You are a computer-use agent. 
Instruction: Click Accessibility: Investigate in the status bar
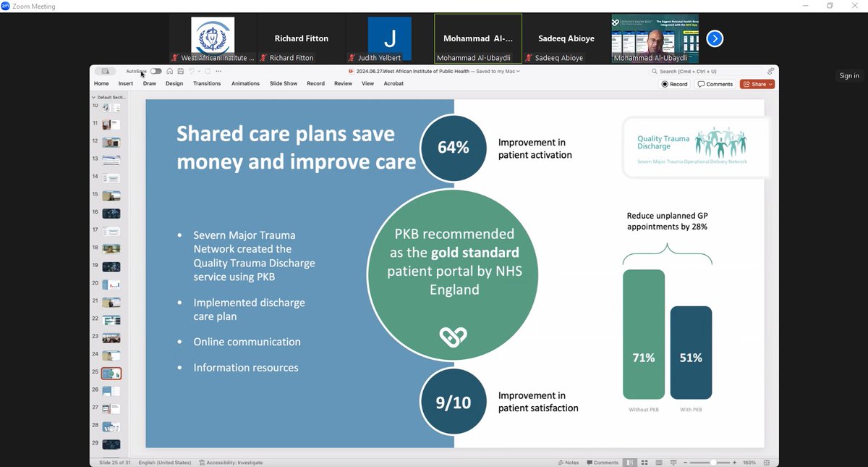[x=231, y=463]
